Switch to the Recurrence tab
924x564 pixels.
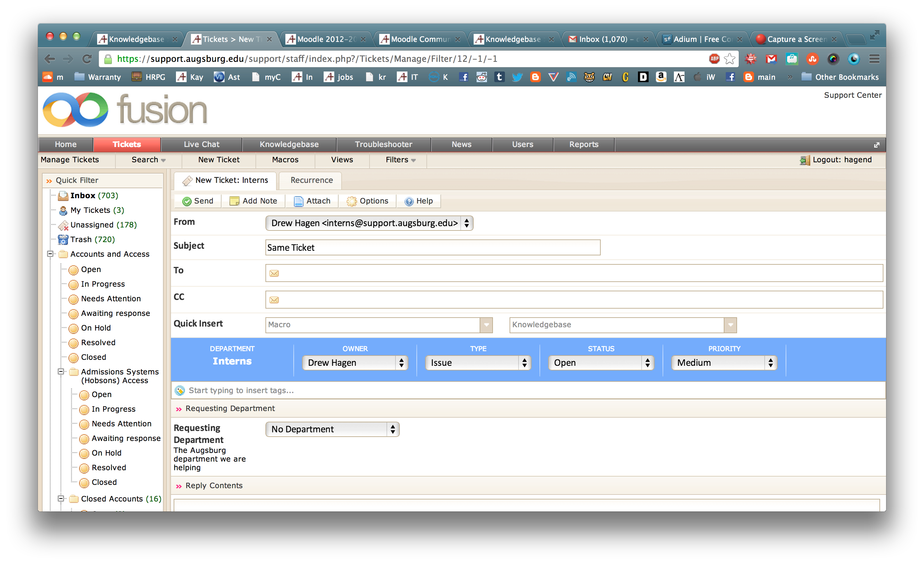[311, 180]
